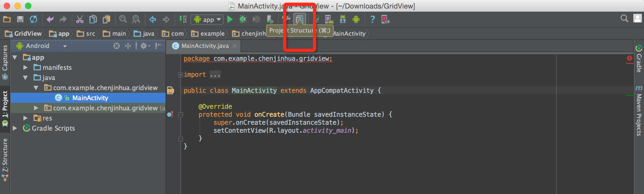The image size is (644, 194).
Task: Open Replace with the magnifier-A icon
Action: coord(136,19)
